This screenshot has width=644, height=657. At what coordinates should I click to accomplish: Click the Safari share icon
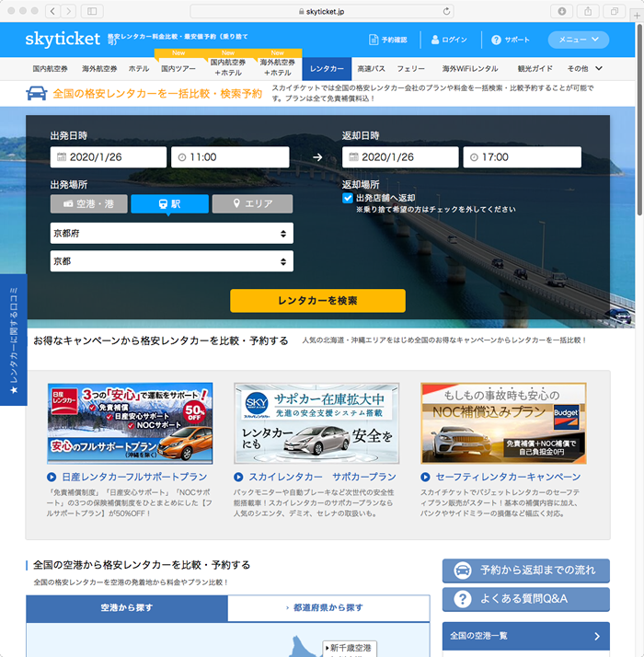(x=588, y=11)
